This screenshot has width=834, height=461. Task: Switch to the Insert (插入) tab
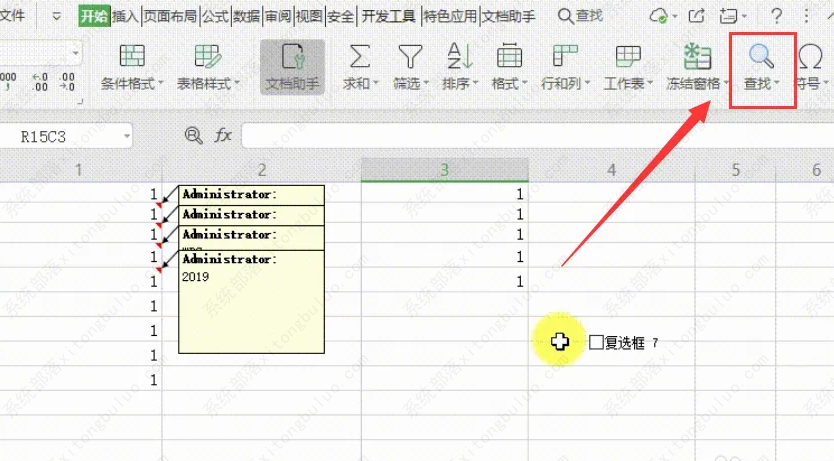(x=125, y=16)
